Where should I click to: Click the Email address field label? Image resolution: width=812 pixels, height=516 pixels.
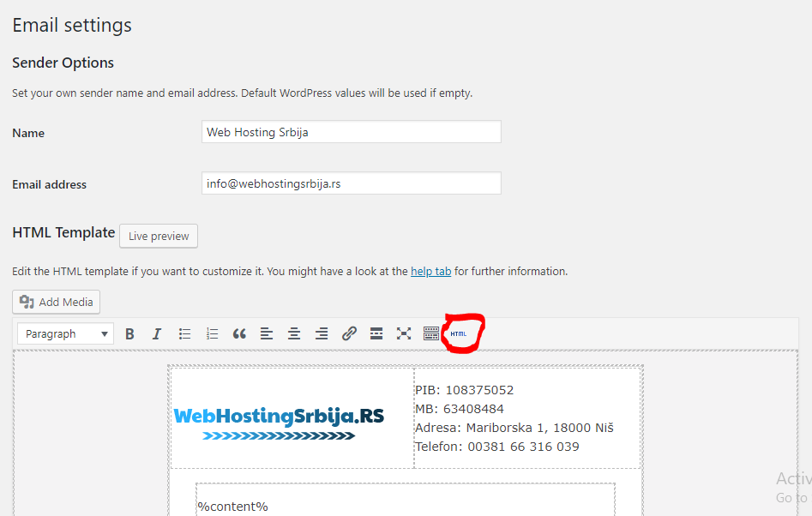point(49,185)
